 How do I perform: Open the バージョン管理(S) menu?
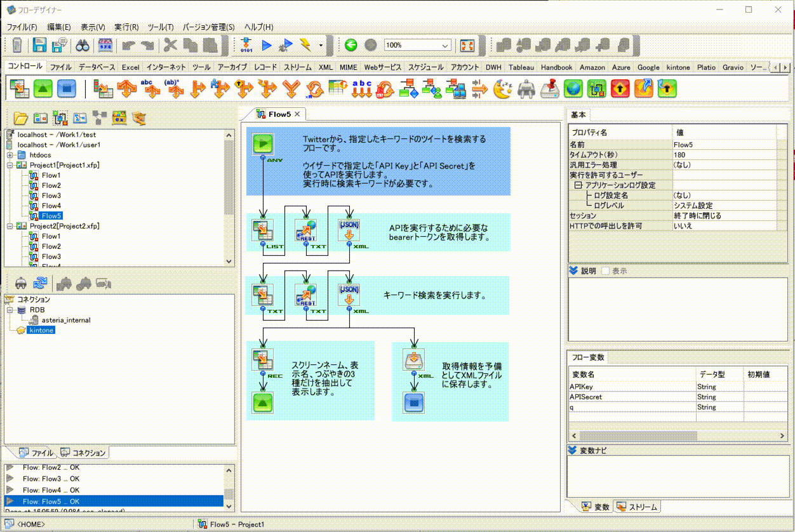[209, 27]
